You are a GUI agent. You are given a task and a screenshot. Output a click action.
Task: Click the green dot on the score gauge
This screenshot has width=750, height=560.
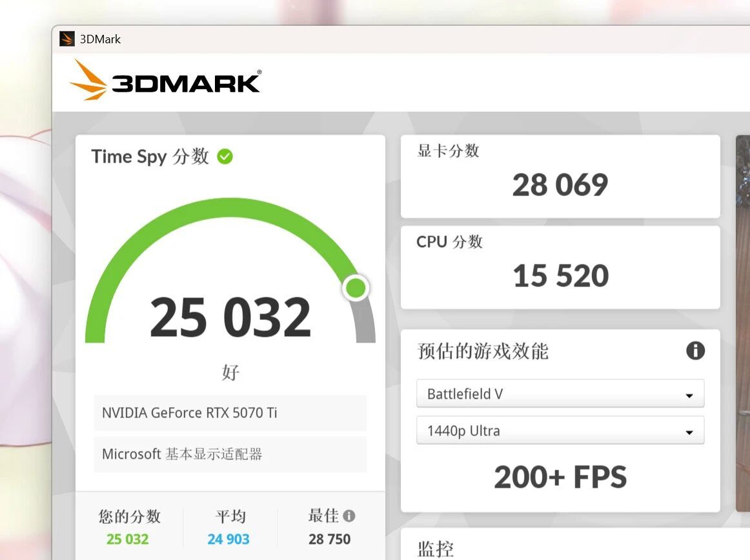tap(356, 288)
